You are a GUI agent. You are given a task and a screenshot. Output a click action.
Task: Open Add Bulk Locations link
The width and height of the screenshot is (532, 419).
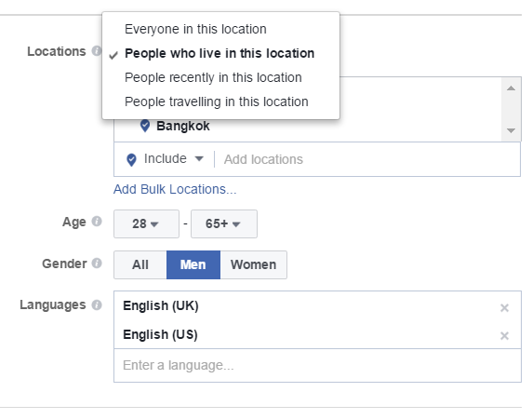[175, 189]
